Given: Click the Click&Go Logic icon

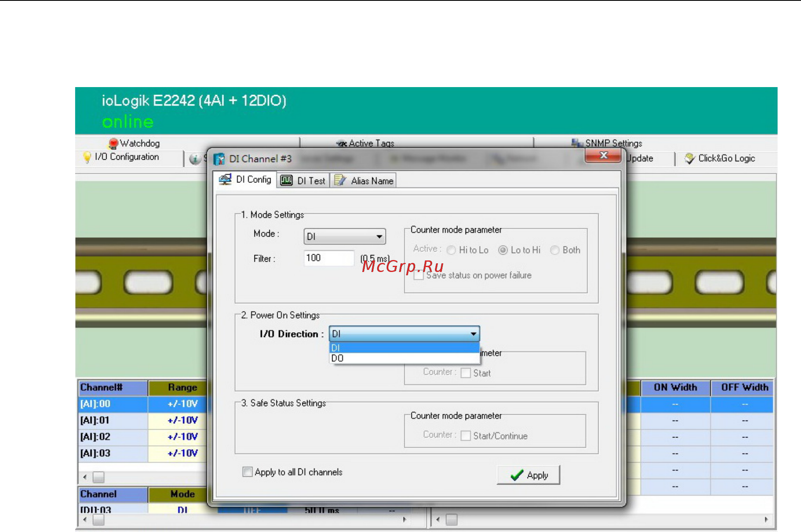Looking at the screenshot, I should pyautogui.click(x=689, y=158).
